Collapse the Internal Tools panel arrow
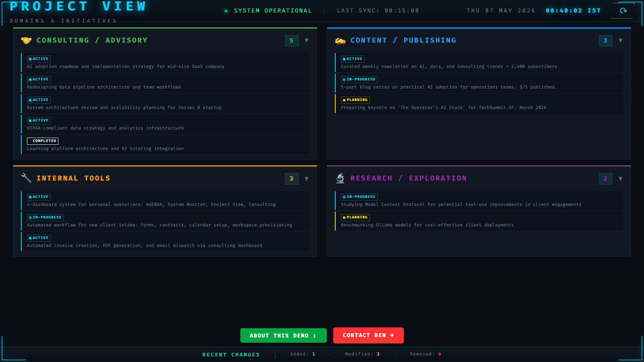The image size is (644, 362). (x=307, y=179)
